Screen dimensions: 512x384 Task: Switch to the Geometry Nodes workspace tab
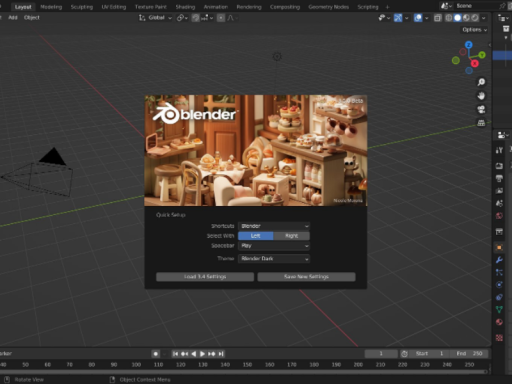[329, 7]
